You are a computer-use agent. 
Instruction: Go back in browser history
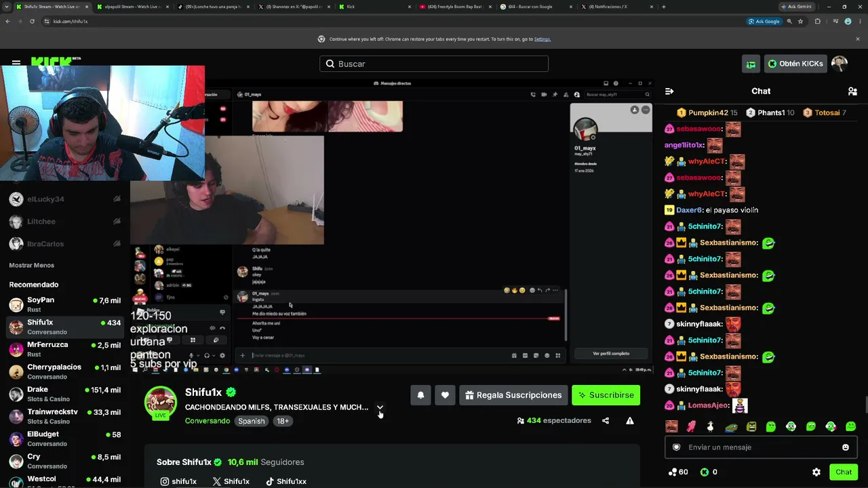[x=7, y=21]
